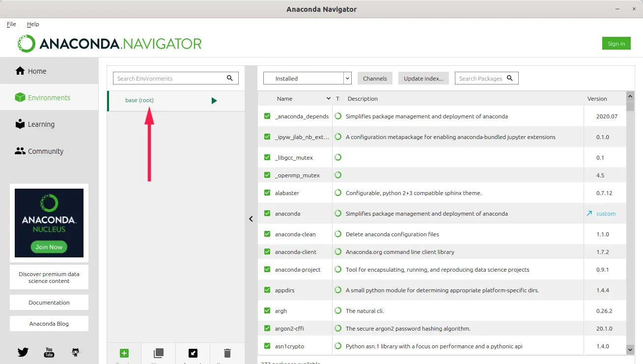Deselect the anaconda-client package checkbox
Screen dimensions: 643x364
267,252
